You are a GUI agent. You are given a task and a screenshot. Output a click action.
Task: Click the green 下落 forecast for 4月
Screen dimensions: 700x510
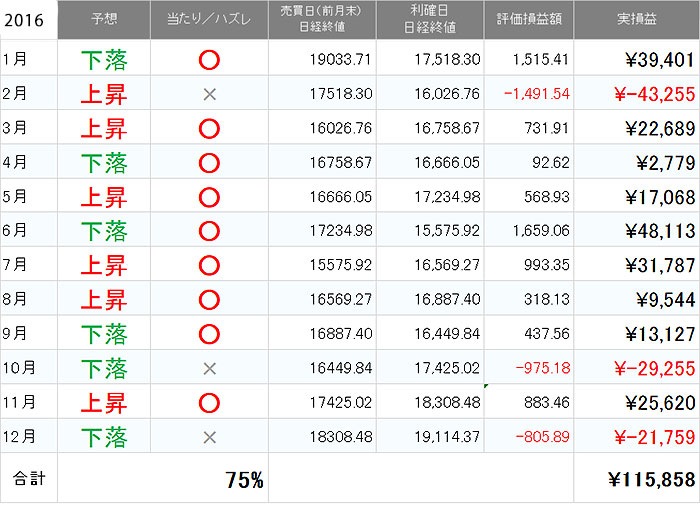[104, 163]
